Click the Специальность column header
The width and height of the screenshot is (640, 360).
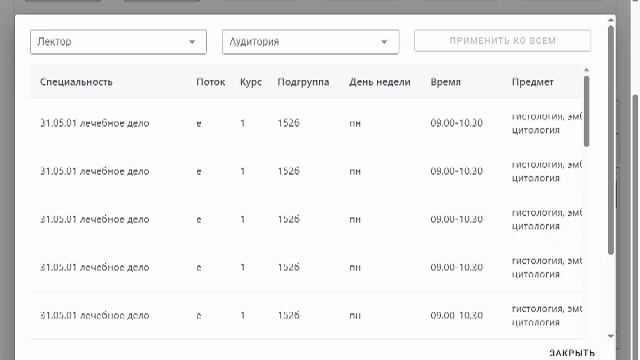click(x=76, y=82)
